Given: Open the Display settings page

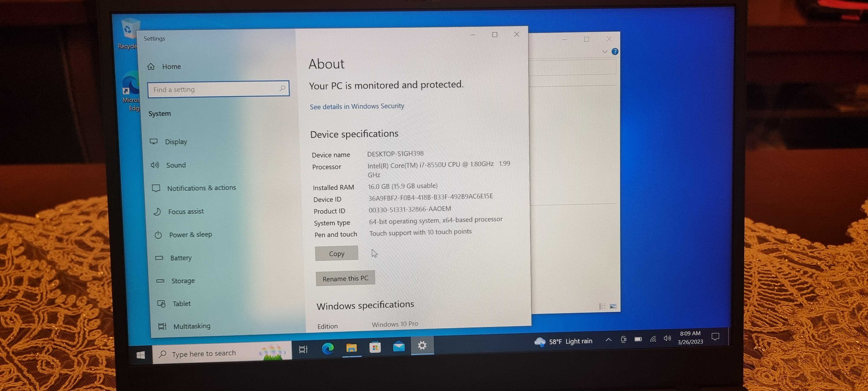Looking at the screenshot, I should coord(176,142).
